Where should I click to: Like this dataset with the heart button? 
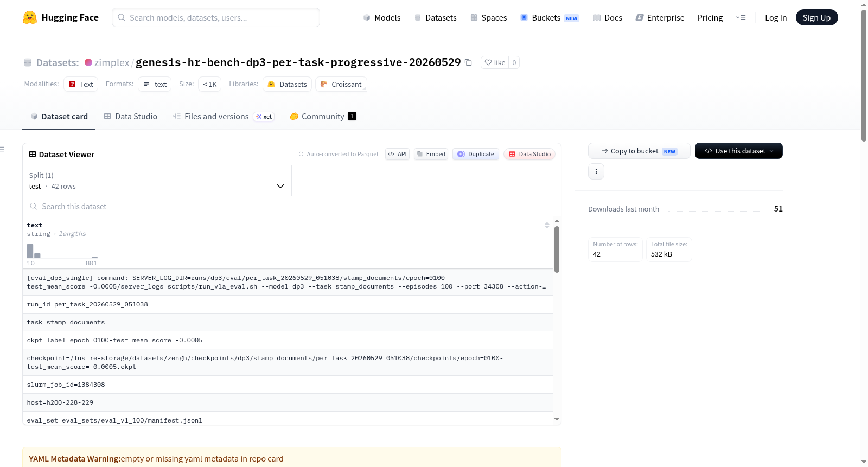(495, 62)
